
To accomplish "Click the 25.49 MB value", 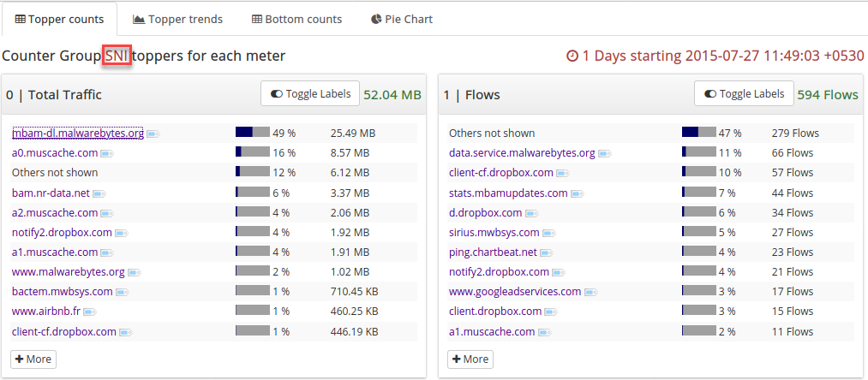I will 353,134.
